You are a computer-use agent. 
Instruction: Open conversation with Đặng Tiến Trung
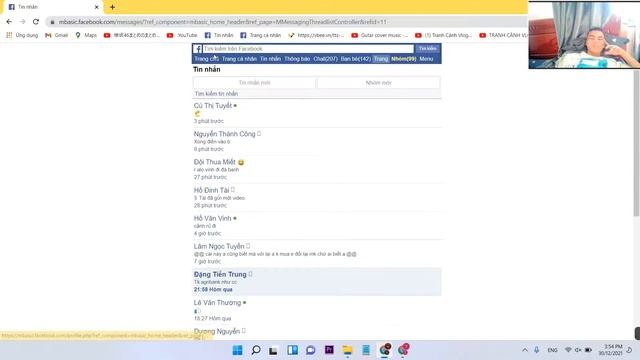click(x=220, y=274)
